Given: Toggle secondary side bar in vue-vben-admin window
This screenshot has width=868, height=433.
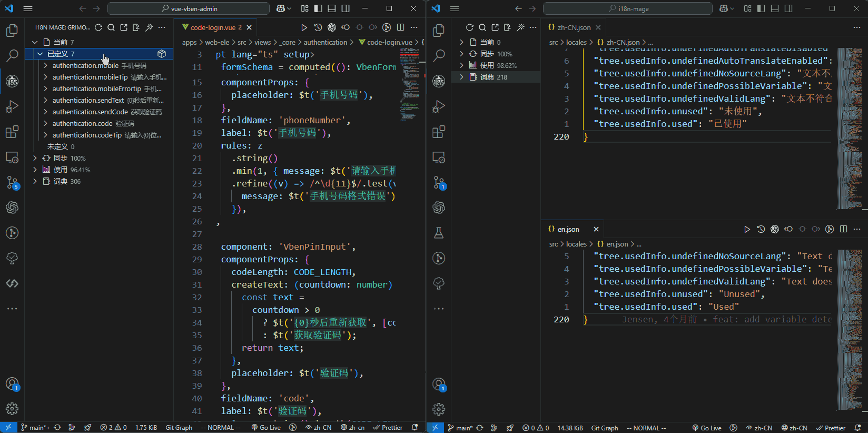Looking at the screenshot, I should (x=346, y=8).
